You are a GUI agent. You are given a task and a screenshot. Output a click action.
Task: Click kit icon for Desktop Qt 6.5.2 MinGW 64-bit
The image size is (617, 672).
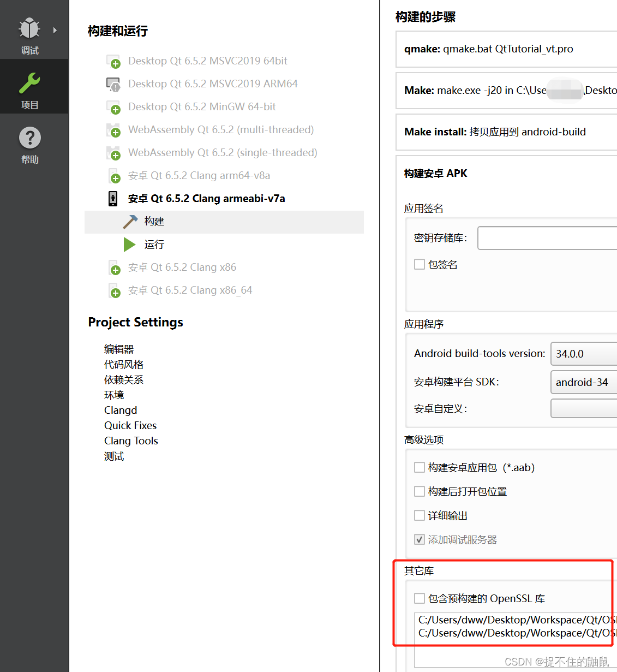coord(113,107)
